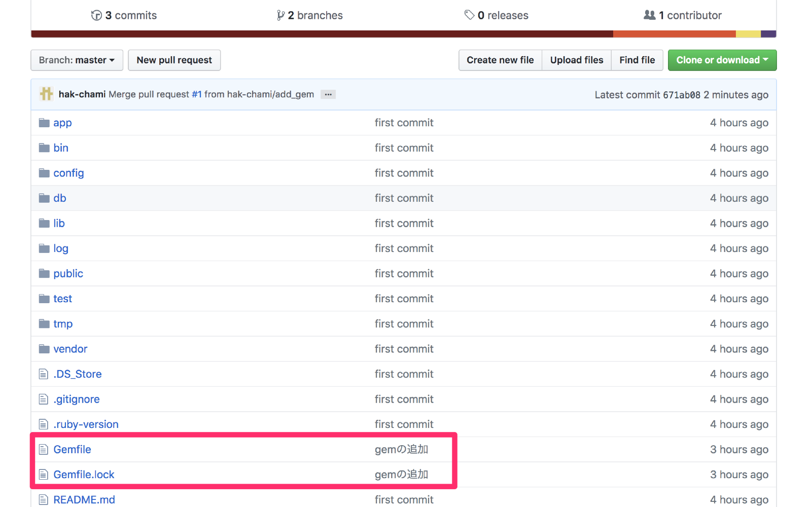Click '3 hours ago' in Gemfile row
The image size is (812, 507).
point(739,449)
